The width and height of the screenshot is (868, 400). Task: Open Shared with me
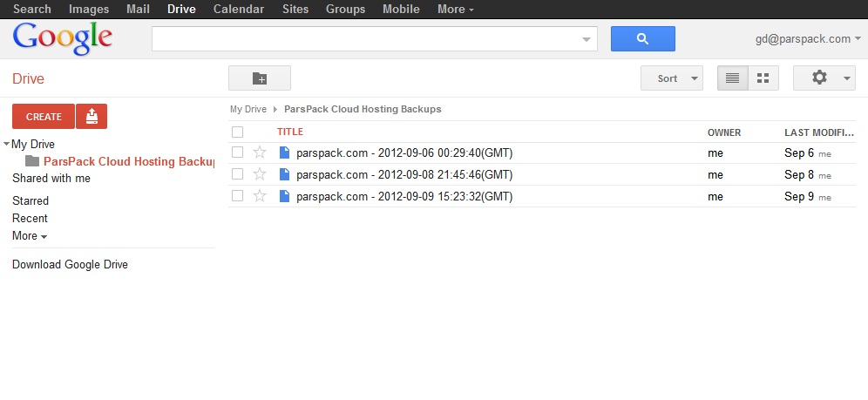coord(51,178)
